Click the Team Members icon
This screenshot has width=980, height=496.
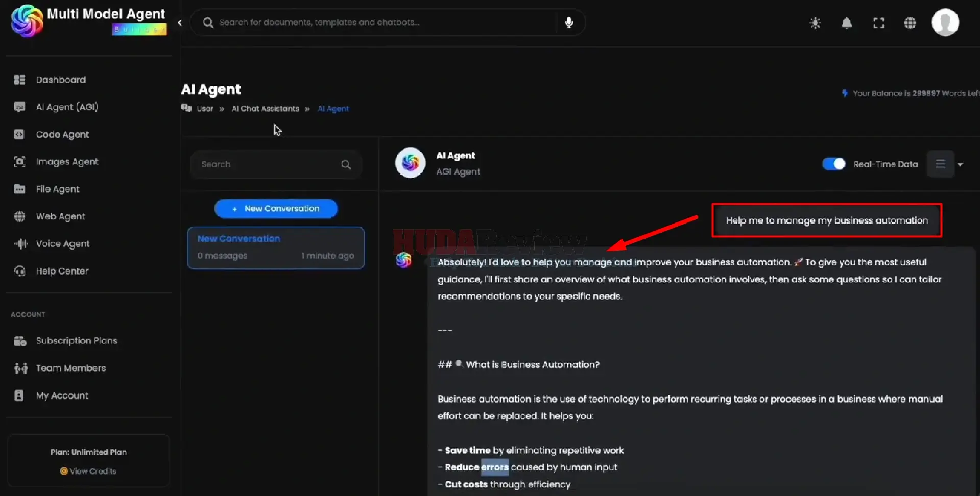[20, 368]
